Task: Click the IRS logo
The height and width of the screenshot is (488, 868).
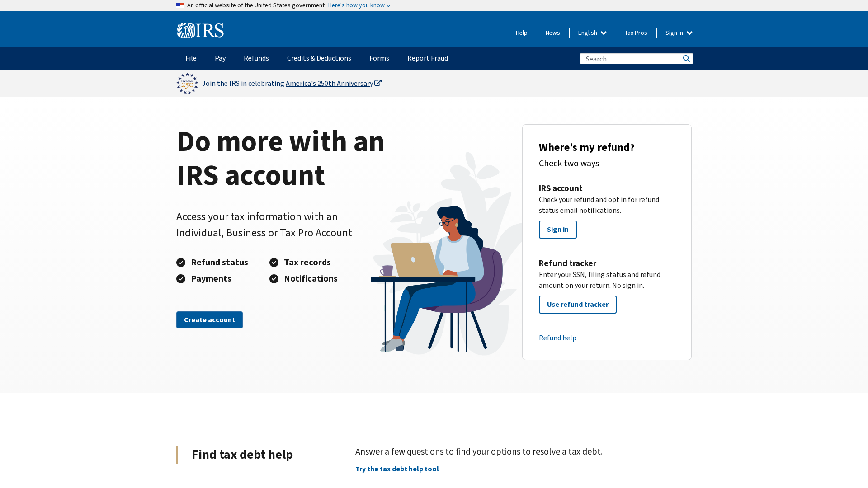Action: click(200, 31)
